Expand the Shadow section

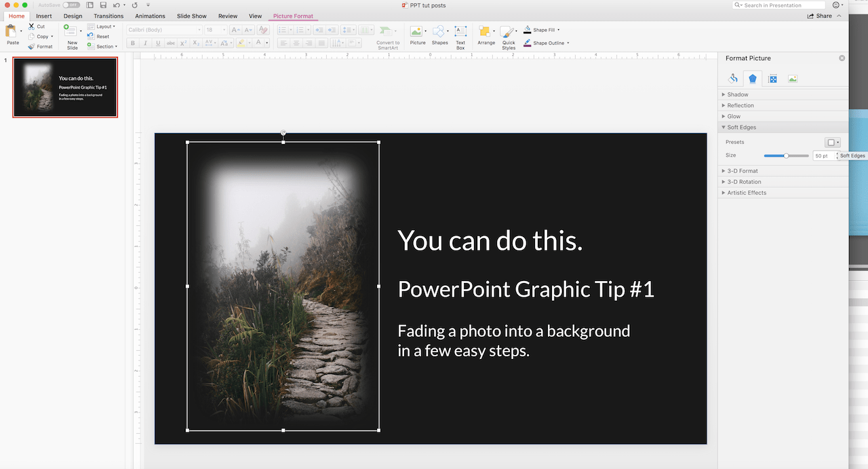point(738,94)
